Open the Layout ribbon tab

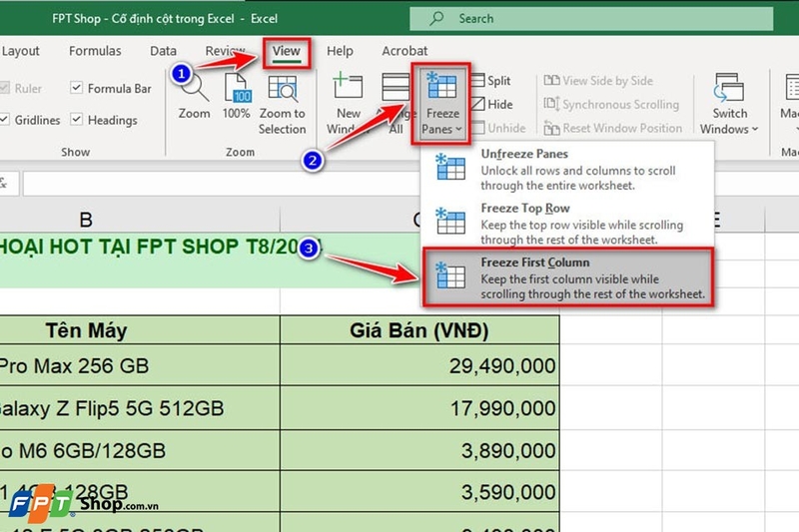[x=20, y=51]
